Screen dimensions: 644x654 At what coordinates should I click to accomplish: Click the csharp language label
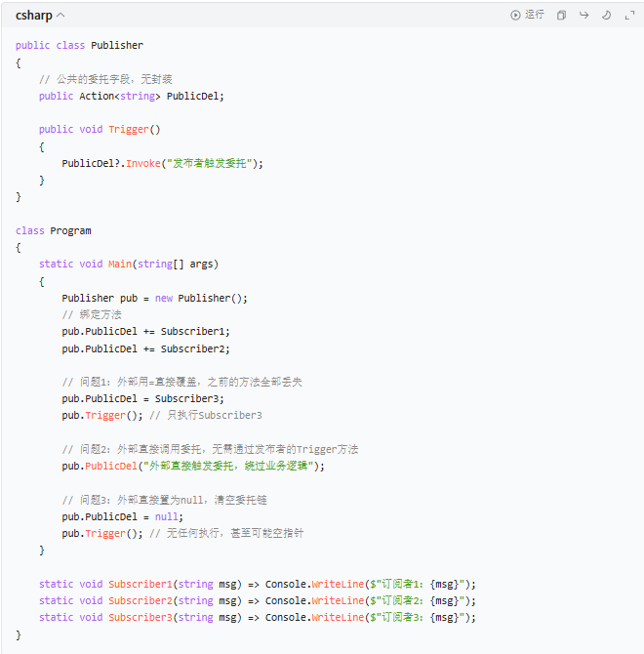(33, 16)
